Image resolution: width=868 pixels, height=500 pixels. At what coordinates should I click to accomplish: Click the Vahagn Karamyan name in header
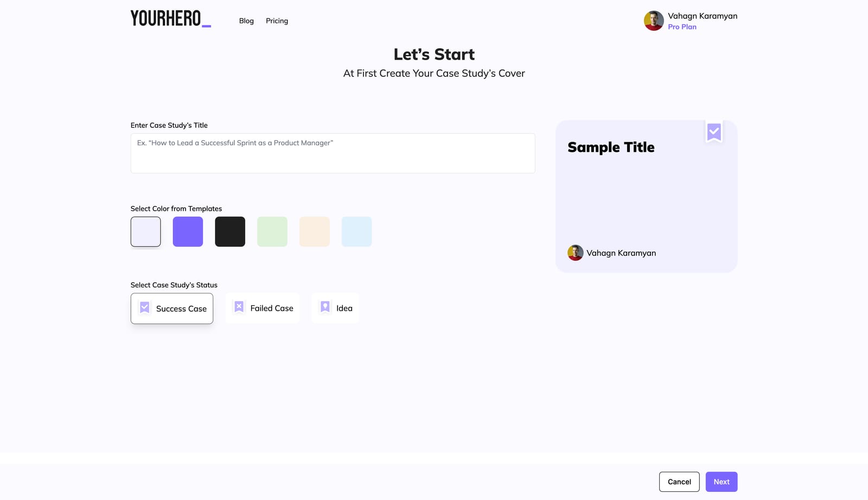click(703, 16)
